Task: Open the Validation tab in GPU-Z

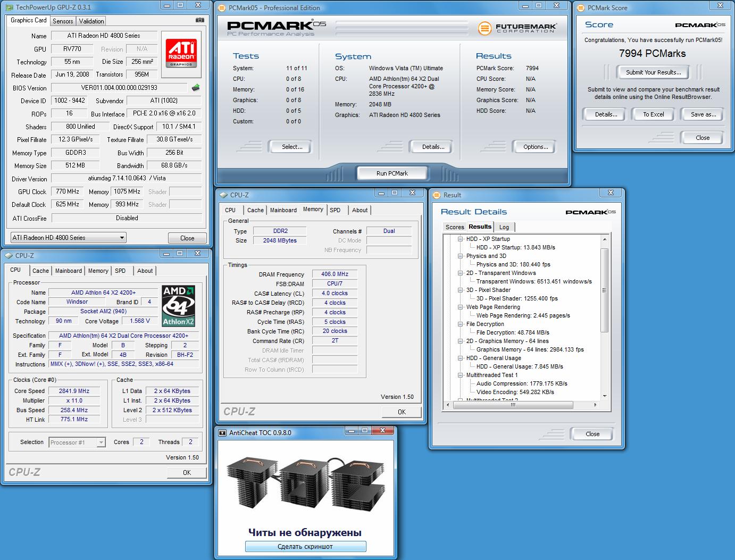Action: coord(91,21)
